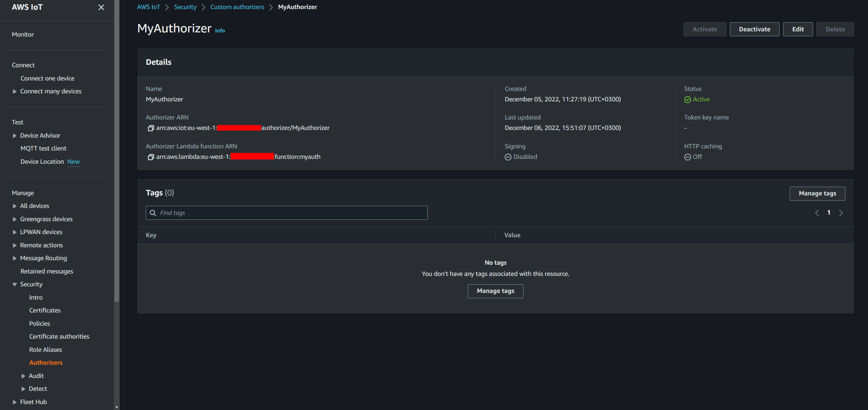Open Manage tags
The width and height of the screenshot is (868, 410).
(x=817, y=193)
